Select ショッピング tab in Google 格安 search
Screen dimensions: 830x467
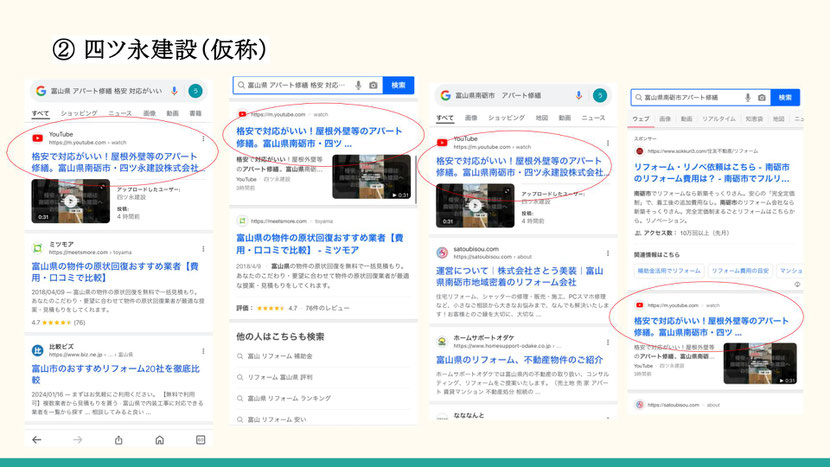pos(79,113)
